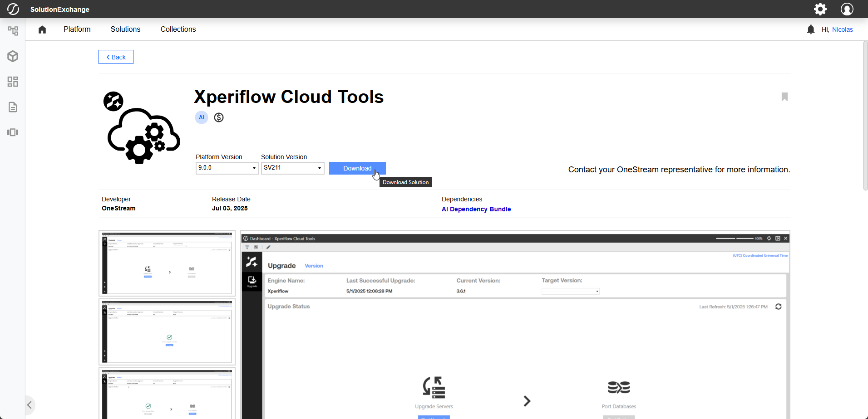Open the document icon in left sidebar
The height and width of the screenshot is (419, 868).
point(13,107)
